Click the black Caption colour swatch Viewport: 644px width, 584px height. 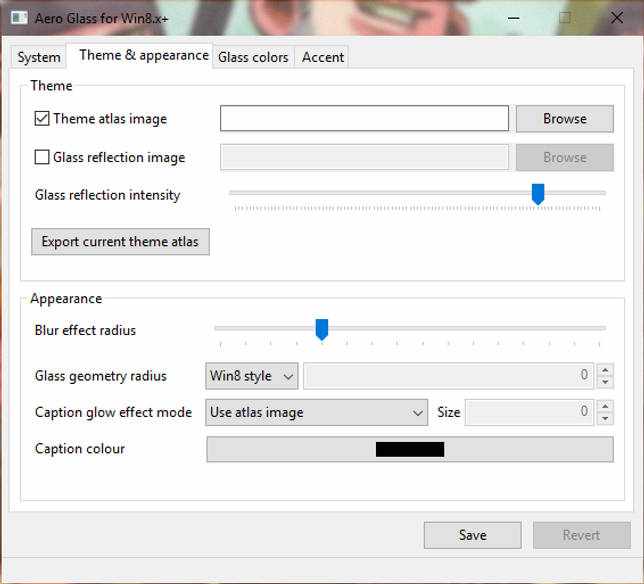coord(410,449)
